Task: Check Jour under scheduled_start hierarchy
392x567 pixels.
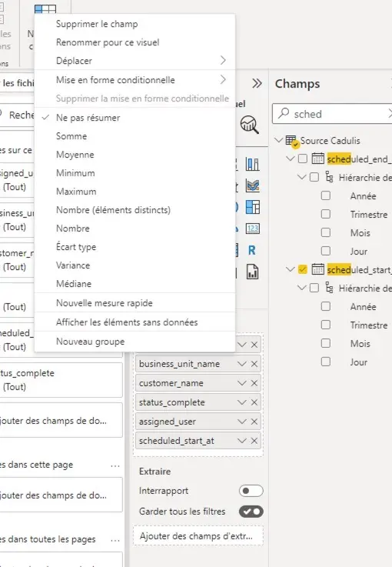Action: tap(326, 362)
